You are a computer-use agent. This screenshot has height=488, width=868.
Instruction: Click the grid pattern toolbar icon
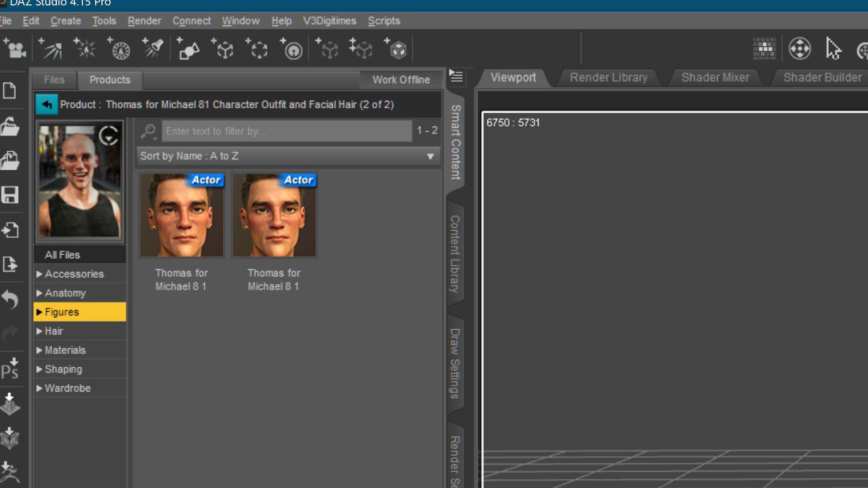(765, 48)
